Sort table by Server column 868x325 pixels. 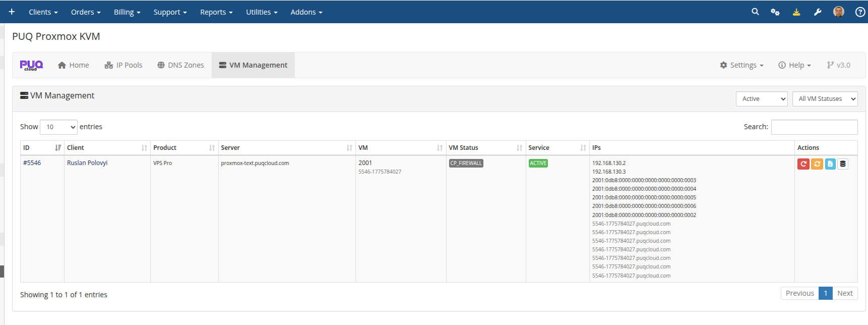(287, 148)
